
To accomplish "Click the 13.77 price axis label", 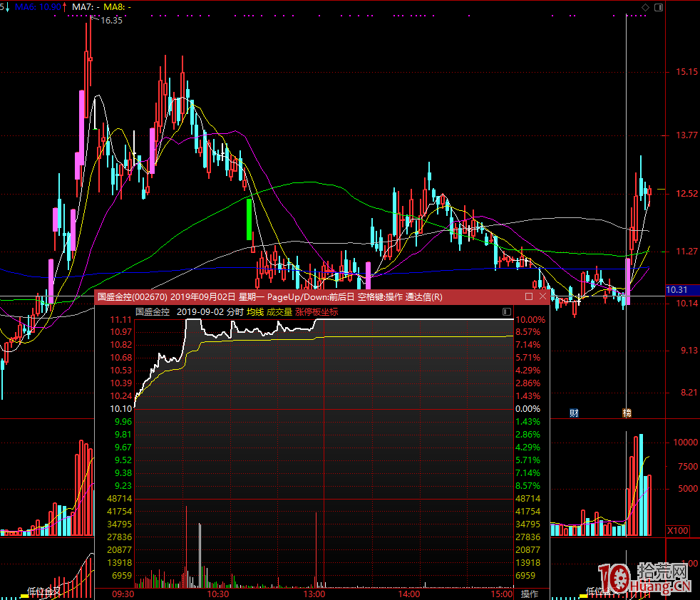I will [686, 135].
